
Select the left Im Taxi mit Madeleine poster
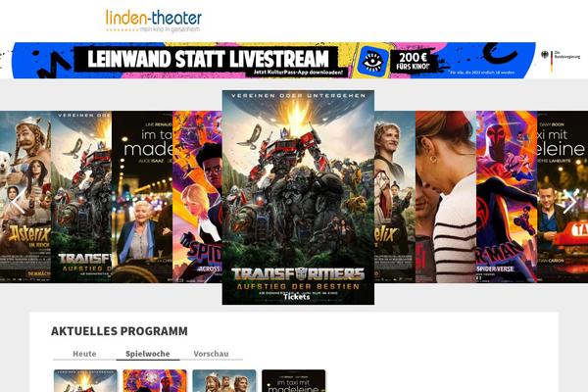click(142, 197)
